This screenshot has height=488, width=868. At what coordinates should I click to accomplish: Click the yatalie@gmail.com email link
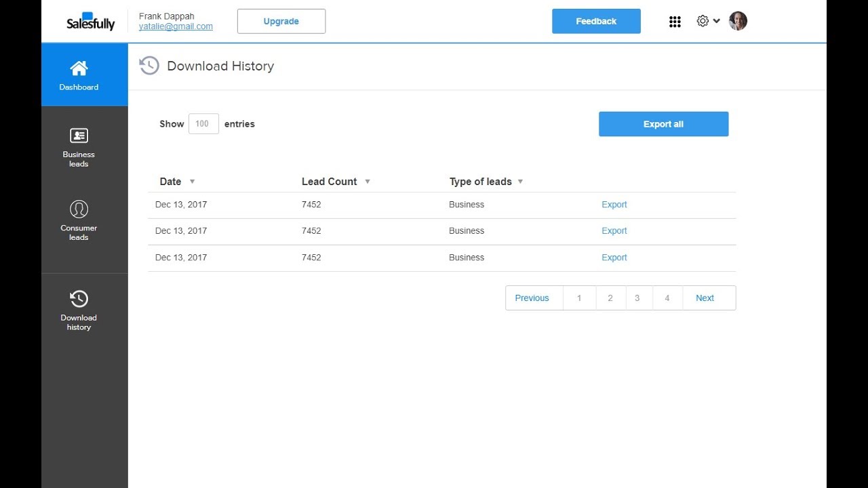click(x=176, y=26)
